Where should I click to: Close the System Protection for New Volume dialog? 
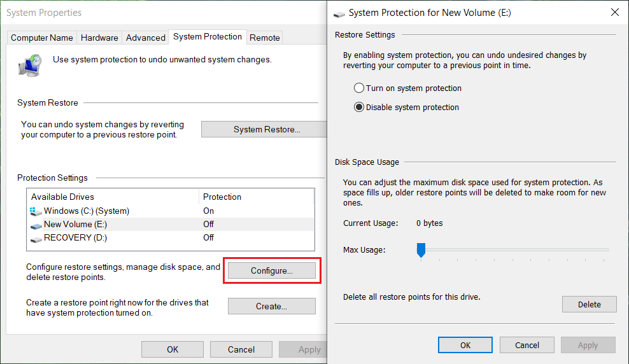pyautogui.click(x=614, y=13)
